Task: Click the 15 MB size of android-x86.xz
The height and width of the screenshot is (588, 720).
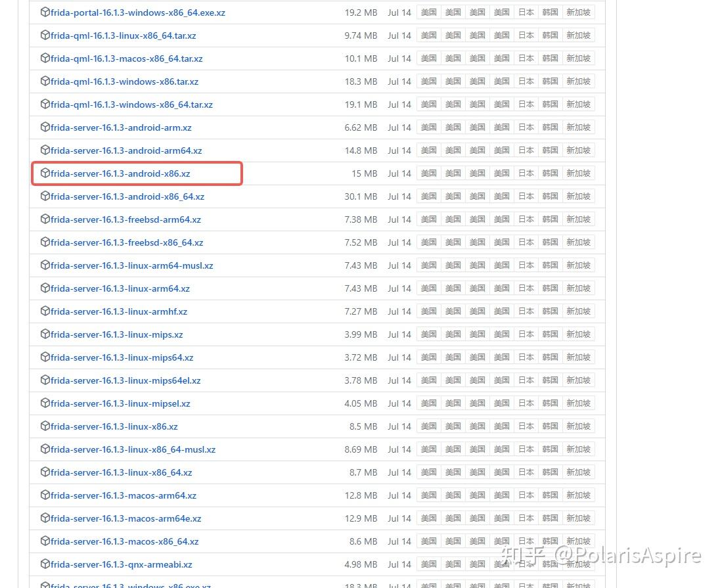Action: coord(365,173)
